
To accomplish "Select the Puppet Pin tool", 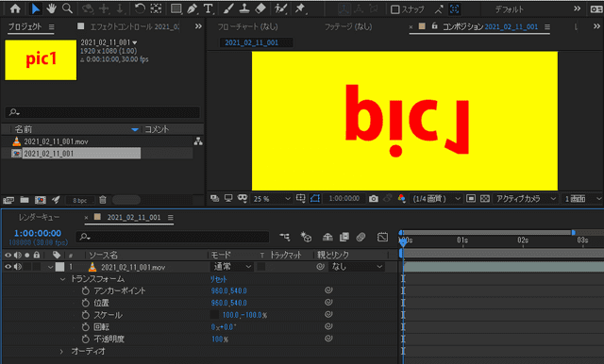I will pos(300,8).
